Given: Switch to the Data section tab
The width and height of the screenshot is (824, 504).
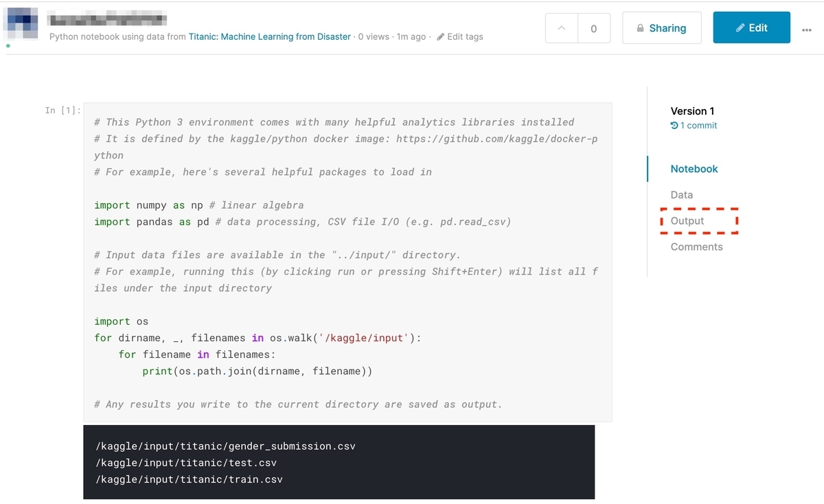Looking at the screenshot, I should (x=682, y=195).
